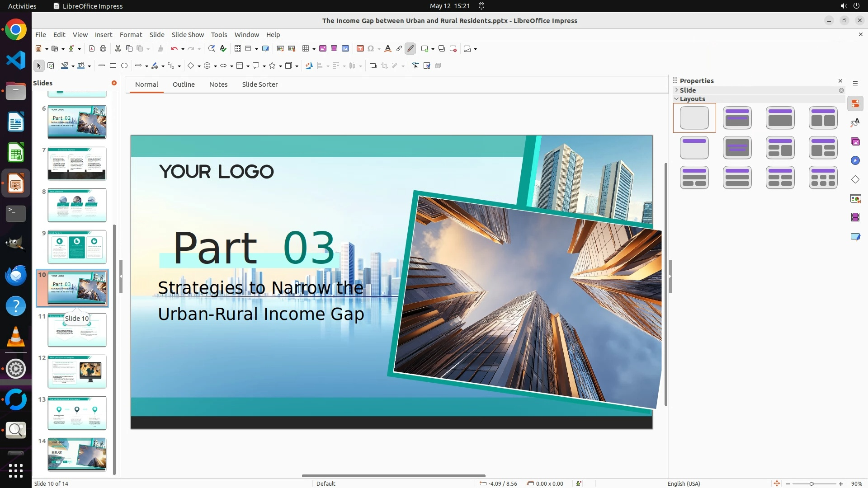Open the Slide Show menu
Screen dimensions: 868x488
pyautogui.click(x=188, y=35)
